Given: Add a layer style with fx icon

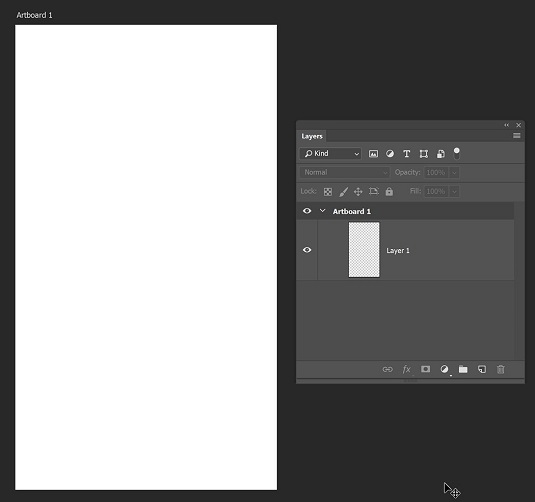Looking at the screenshot, I should 406,370.
